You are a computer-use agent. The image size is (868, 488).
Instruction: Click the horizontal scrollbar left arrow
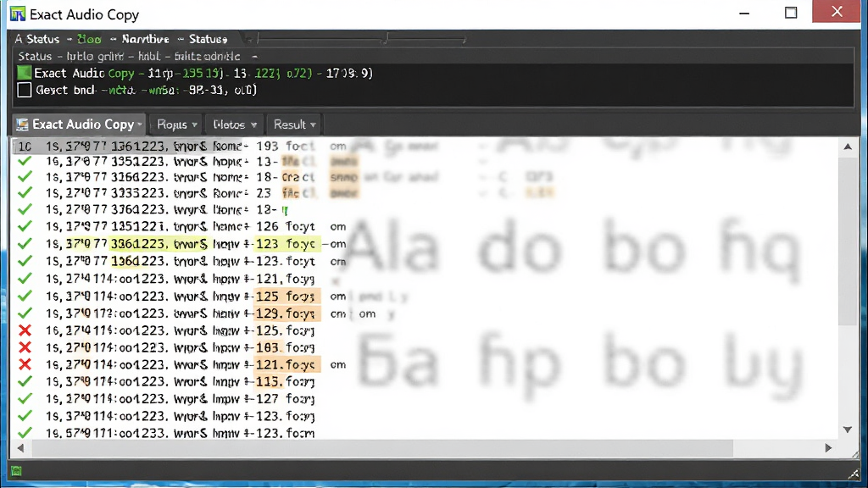[x=20, y=448]
